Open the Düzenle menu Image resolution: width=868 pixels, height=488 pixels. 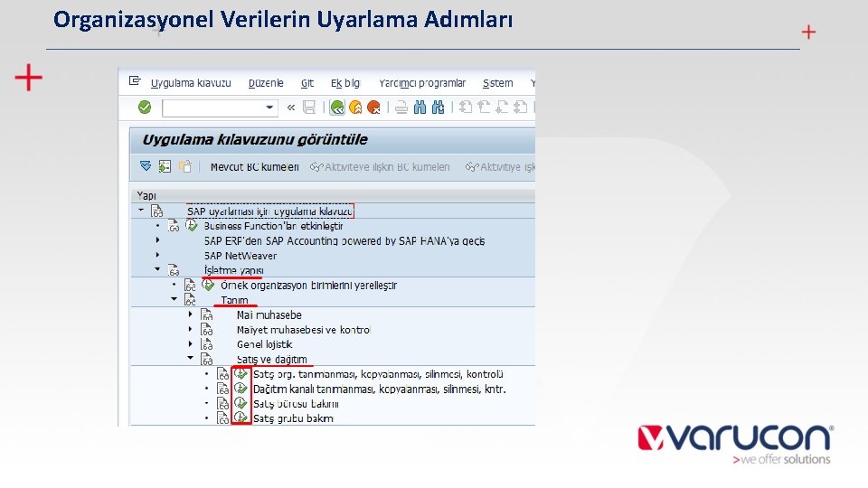point(266,83)
